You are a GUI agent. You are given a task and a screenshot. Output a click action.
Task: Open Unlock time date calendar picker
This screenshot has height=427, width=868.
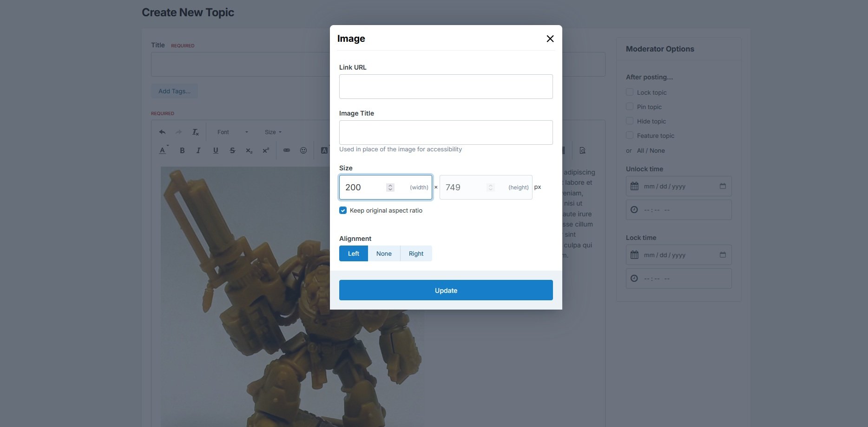pyautogui.click(x=723, y=186)
